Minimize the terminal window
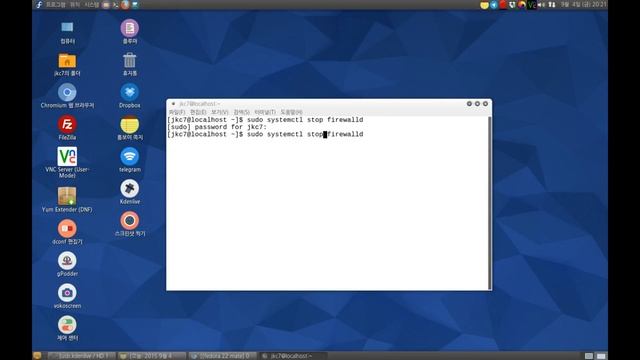Screen dimensions: 640x360 click(x=469, y=104)
